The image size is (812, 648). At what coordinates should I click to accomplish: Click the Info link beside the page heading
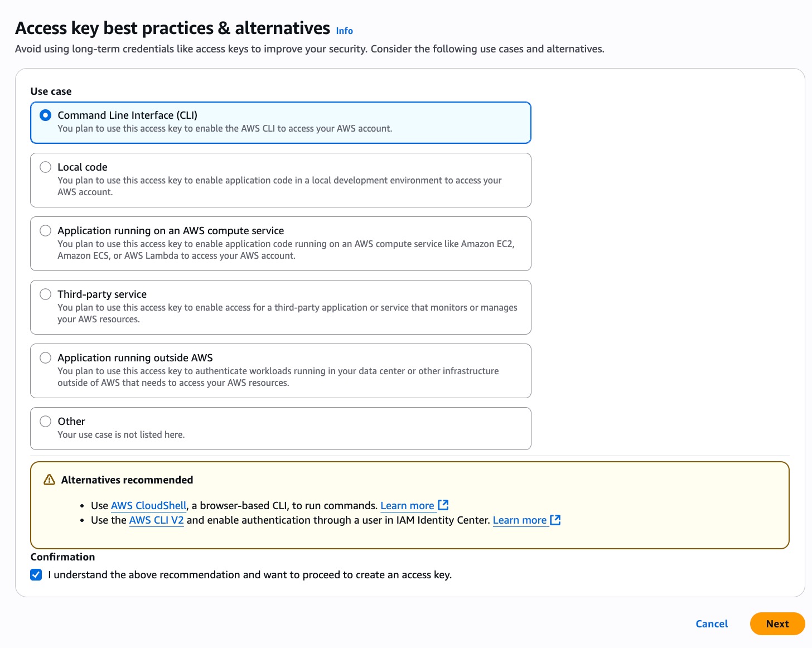(x=344, y=31)
